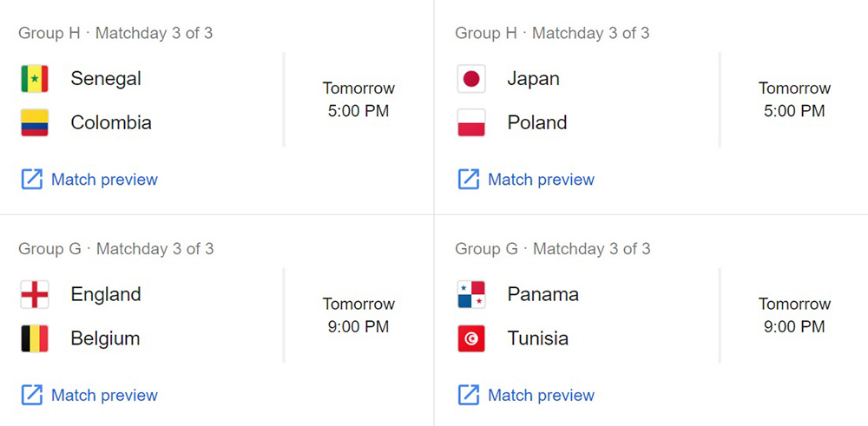Open Match preview for Senegal vs Colombia
Viewport: 868px width, 426px height.
pyautogui.click(x=104, y=180)
